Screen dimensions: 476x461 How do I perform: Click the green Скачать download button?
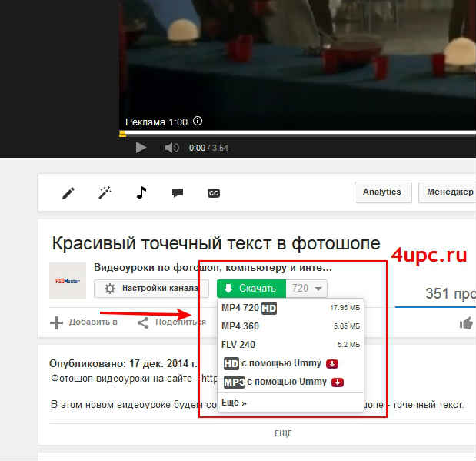click(251, 289)
